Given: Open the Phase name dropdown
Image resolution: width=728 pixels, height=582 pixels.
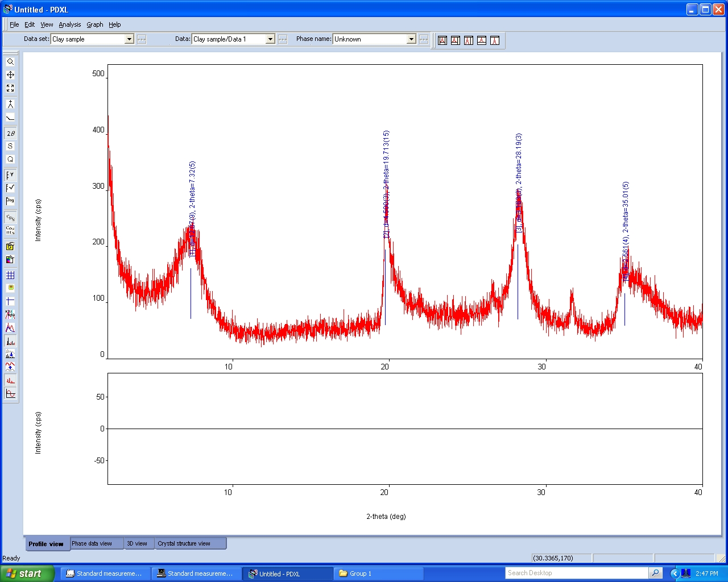Looking at the screenshot, I should (411, 39).
